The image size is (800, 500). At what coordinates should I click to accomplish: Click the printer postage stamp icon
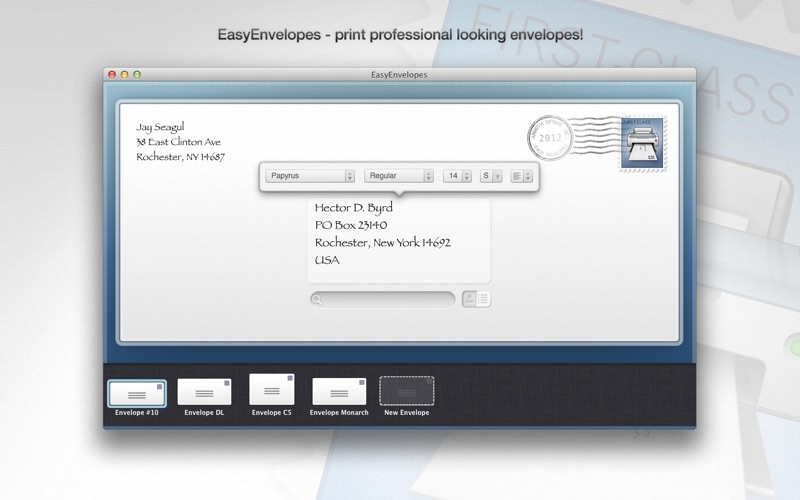click(x=642, y=143)
